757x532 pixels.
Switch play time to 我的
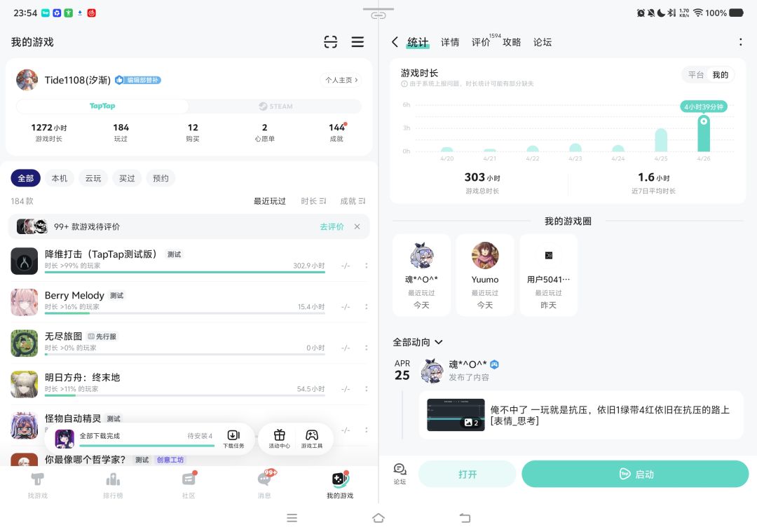coord(721,75)
